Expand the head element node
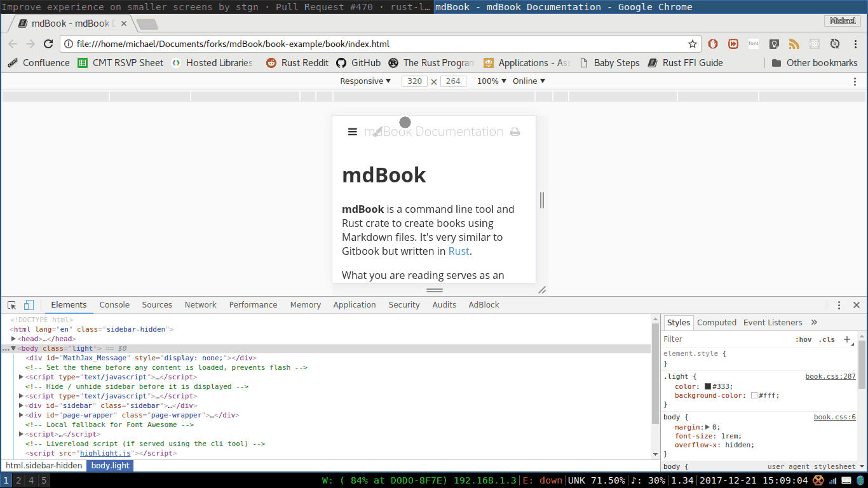The height and width of the screenshot is (488, 868). pos(13,339)
